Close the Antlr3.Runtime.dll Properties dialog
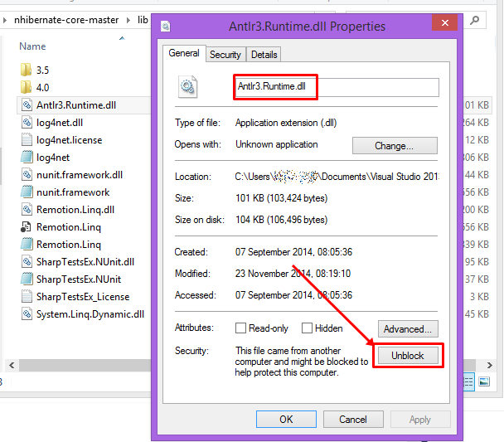This screenshot has height=442, width=504. 444,23
